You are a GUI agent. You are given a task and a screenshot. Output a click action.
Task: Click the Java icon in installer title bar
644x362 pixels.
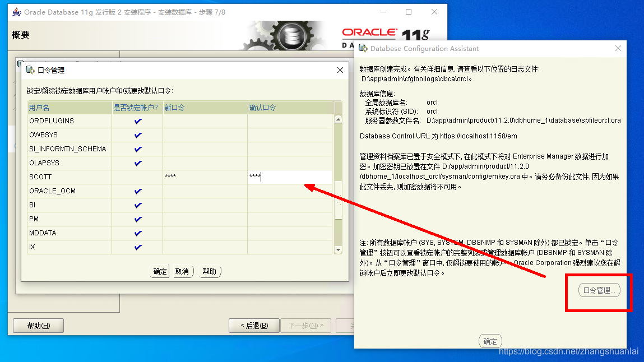pos(17,12)
